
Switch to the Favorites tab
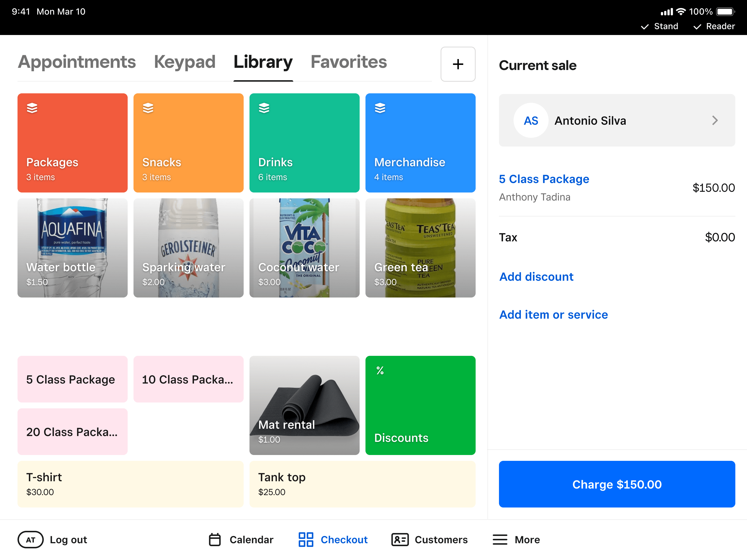point(348,62)
